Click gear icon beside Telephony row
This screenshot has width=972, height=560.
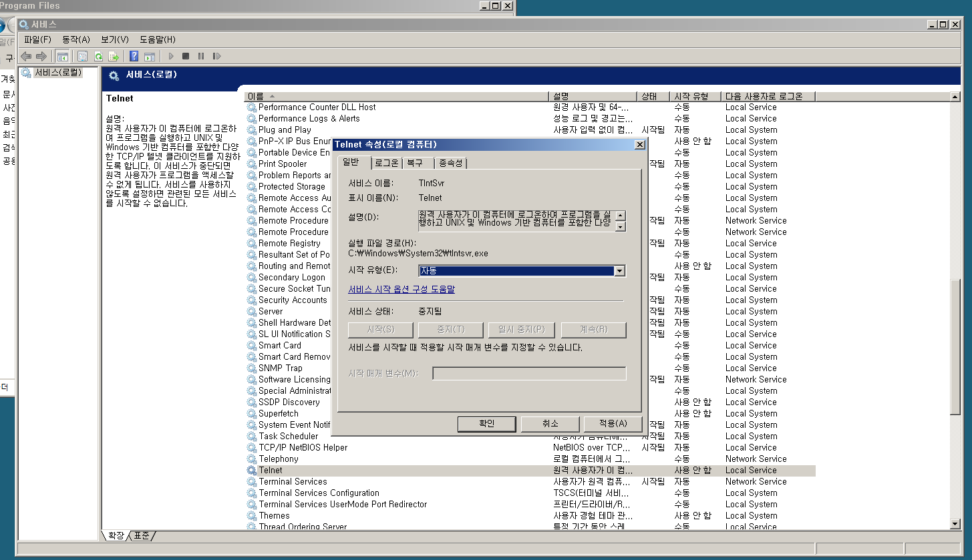(252, 459)
